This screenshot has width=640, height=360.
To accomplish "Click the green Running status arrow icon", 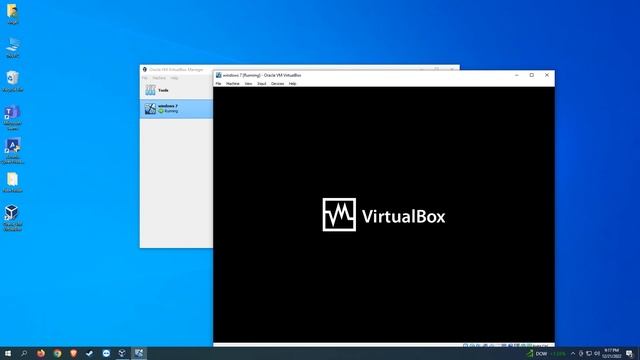I will coord(161,111).
